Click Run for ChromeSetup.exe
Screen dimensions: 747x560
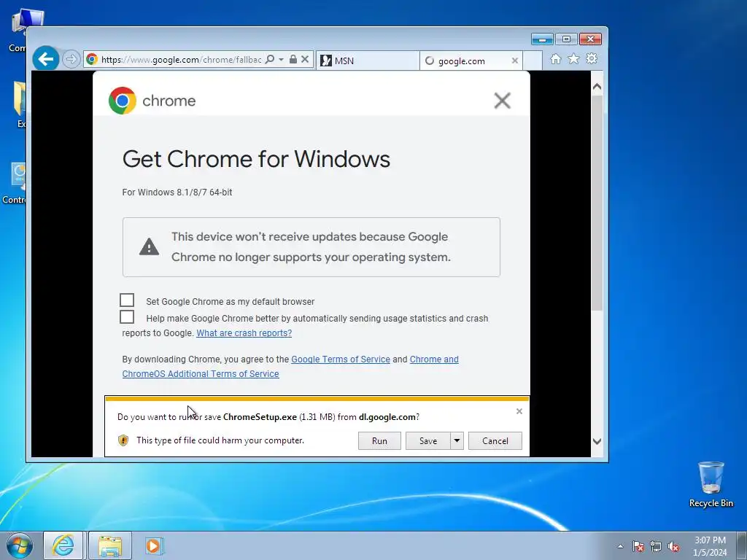379,441
